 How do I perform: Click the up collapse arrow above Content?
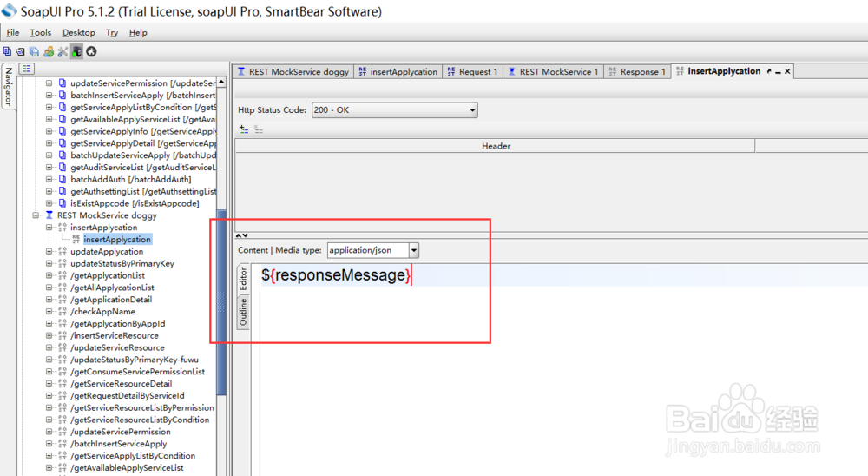pos(240,235)
